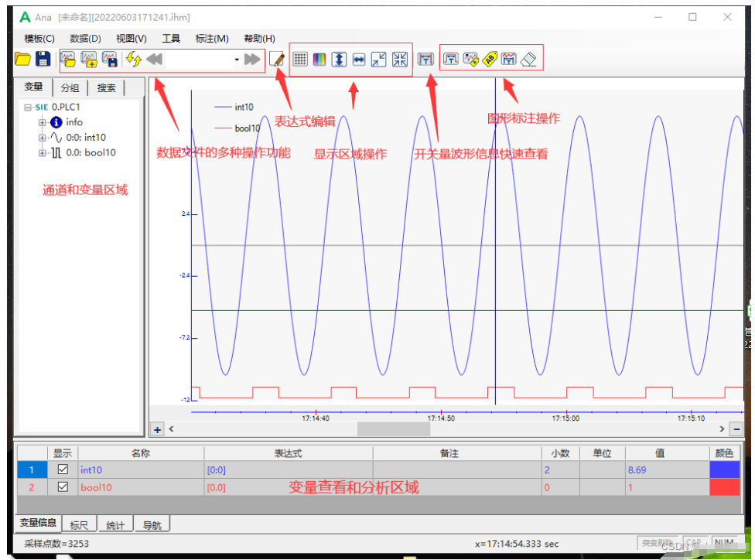Click the horizontal scrollbar thumb under chart
This screenshot has width=755, height=560.
point(394,429)
